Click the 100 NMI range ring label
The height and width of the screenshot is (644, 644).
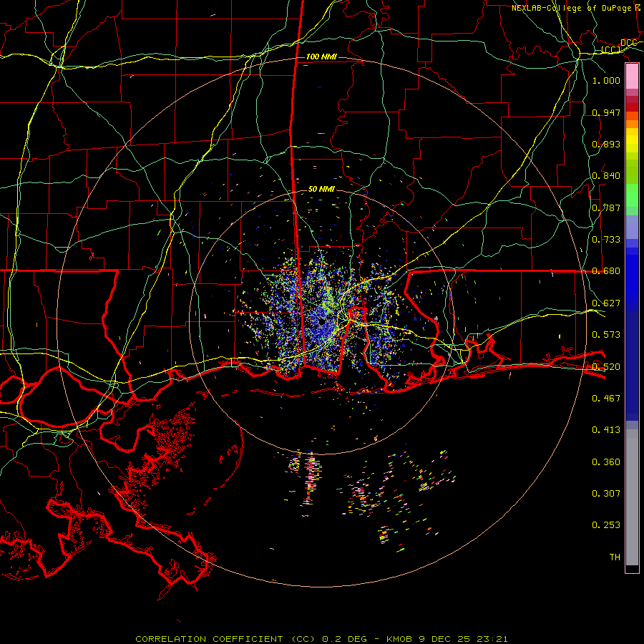(x=321, y=57)
